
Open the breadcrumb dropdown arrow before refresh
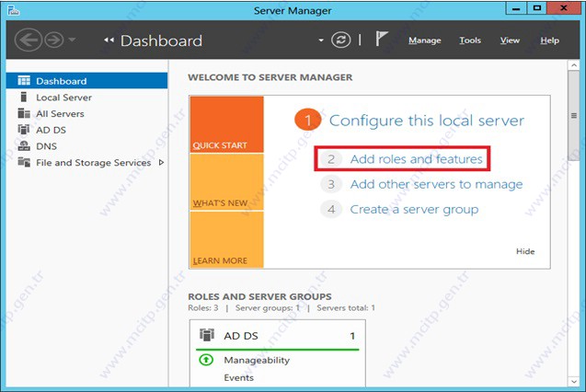pyautogui.click(x=321, y=40)
